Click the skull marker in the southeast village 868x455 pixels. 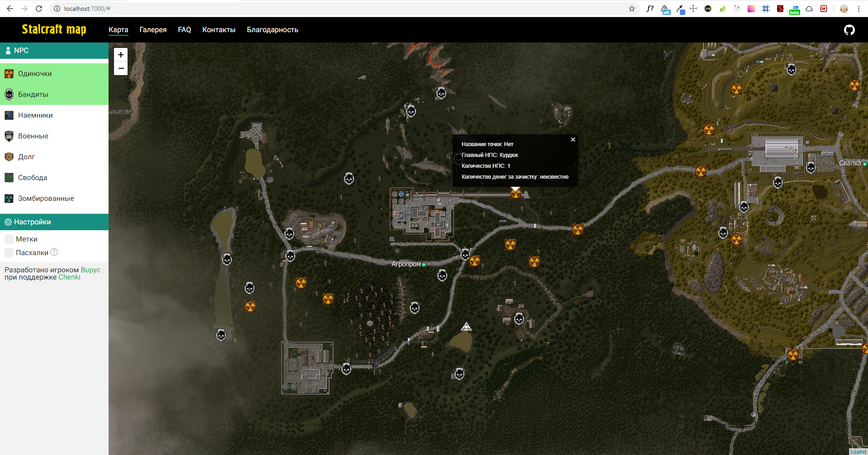(519, 319)
